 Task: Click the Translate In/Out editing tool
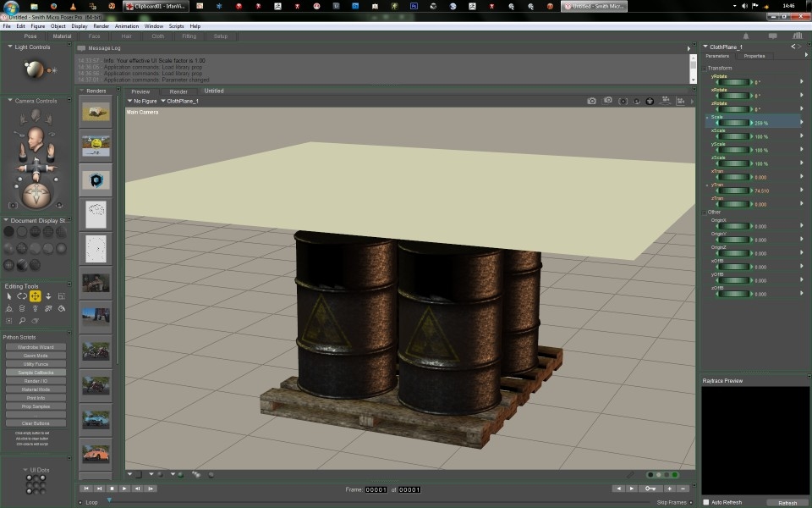(48, 296)
